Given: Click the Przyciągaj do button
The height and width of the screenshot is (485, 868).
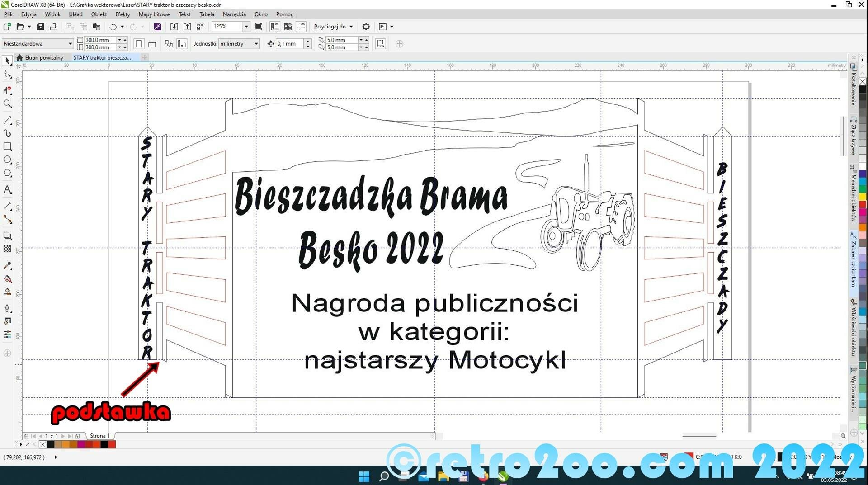Looking at the screenshot, I should tap(333, 27).
